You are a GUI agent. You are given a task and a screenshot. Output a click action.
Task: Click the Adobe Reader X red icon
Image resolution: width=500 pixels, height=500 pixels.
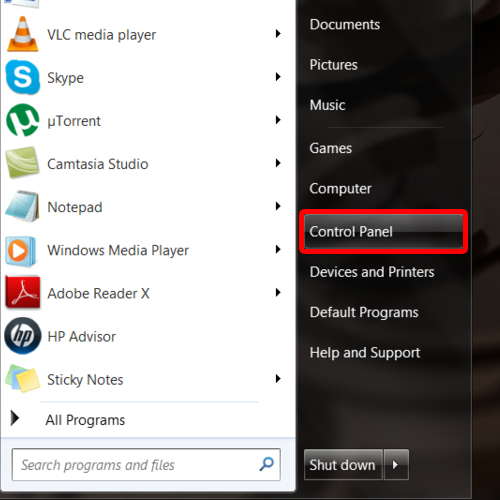23,292
